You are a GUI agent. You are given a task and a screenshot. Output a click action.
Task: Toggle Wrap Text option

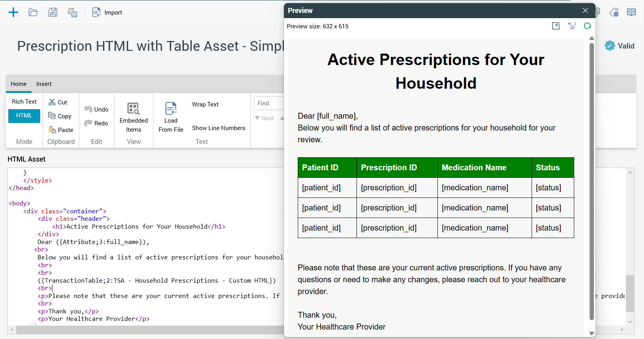205,104
